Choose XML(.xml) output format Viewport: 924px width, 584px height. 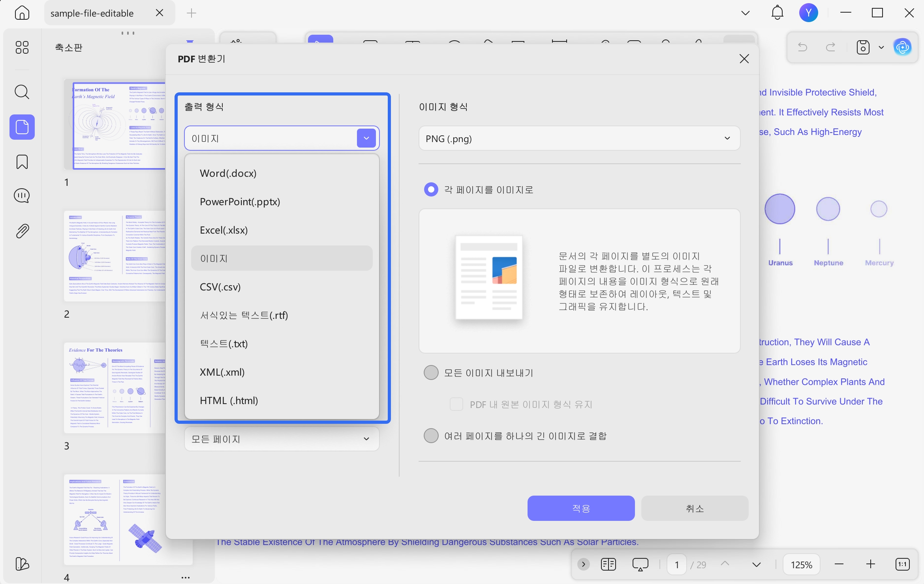tap(282, 372)
